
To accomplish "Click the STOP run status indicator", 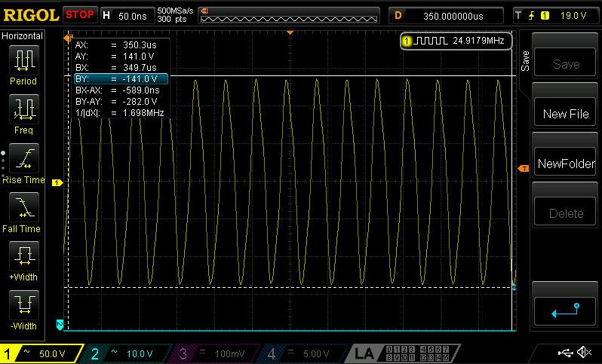I will (x=80, y=15).
